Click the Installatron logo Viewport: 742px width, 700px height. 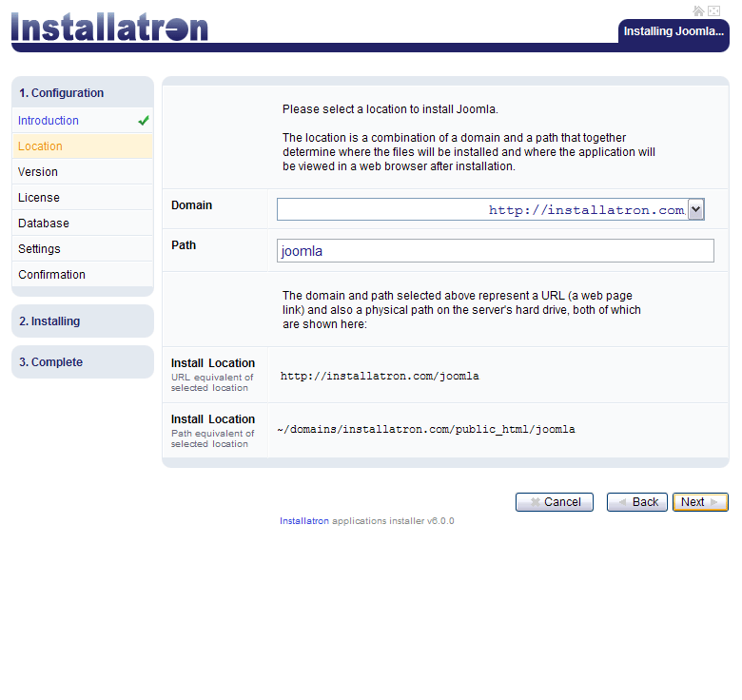click(x=109, y=27)
